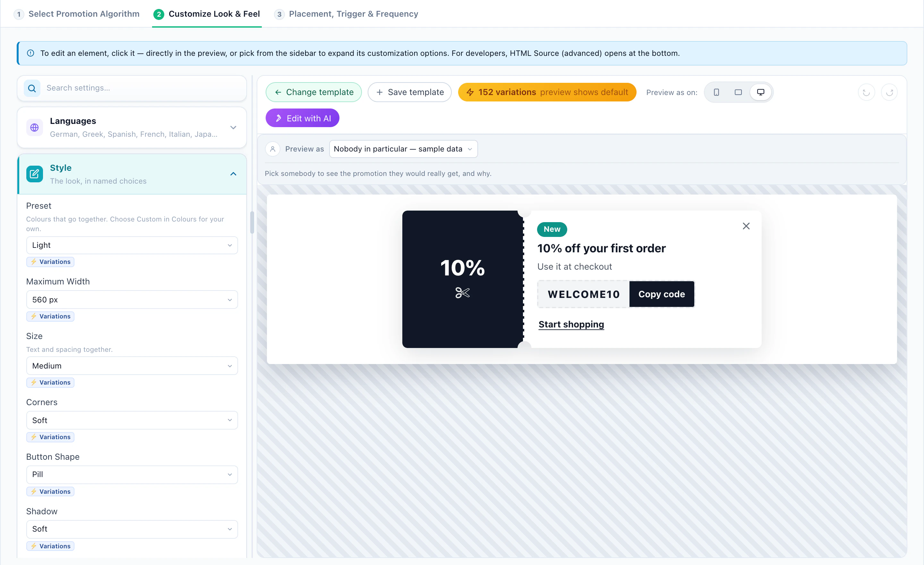Open the Button Shape dropdown showing Pill
The height and width of the screenshot is (565, 924).
[x=132, y=474]
